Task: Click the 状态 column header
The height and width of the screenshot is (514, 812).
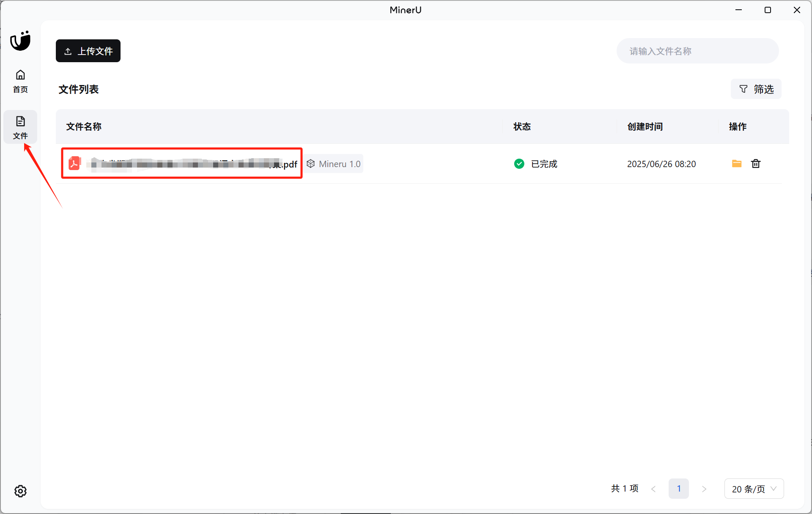Action: (522, 126)
